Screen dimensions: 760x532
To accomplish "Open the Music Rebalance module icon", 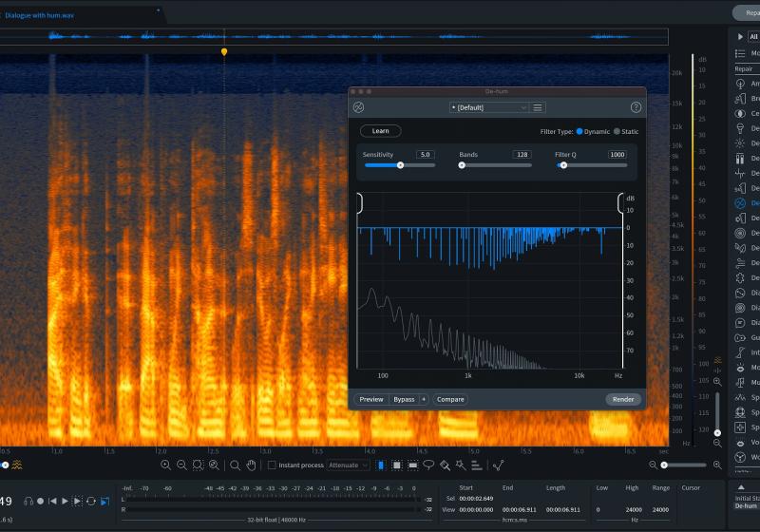I will (740, 383).
